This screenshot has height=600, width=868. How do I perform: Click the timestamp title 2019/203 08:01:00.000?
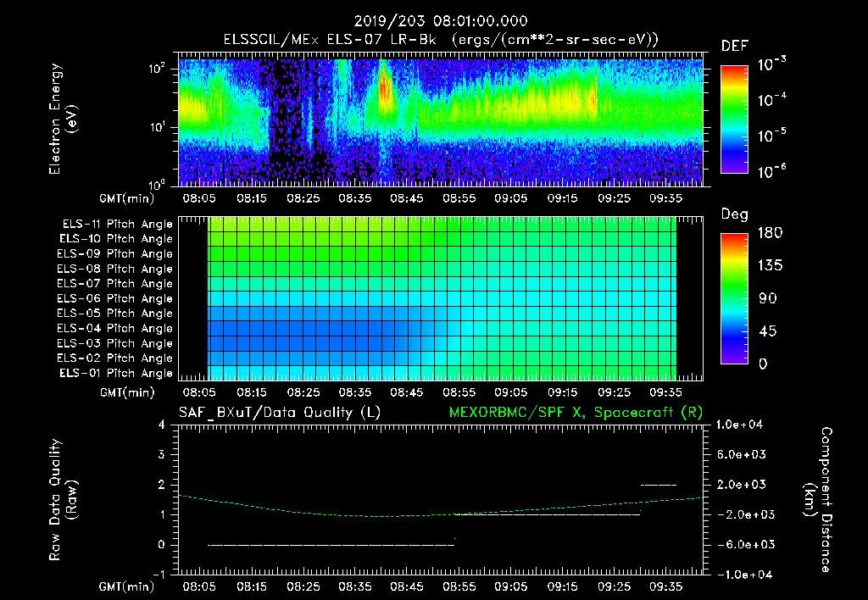tap(441, 21)
